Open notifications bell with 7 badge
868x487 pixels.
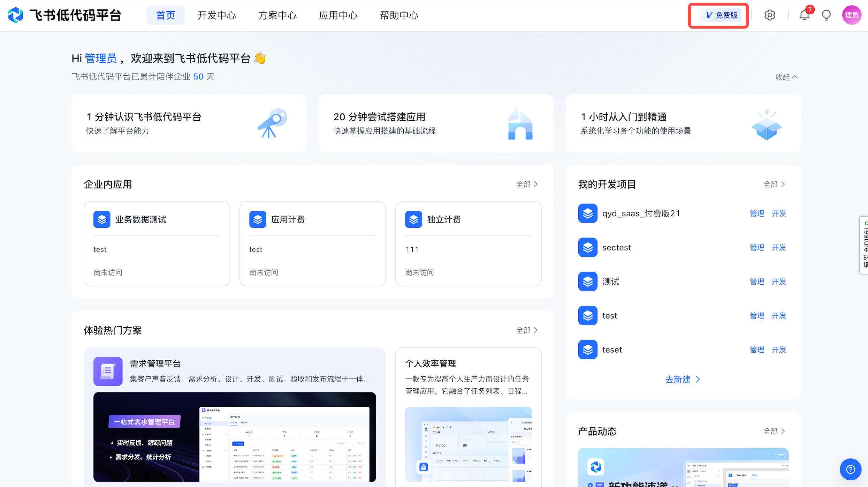(x=804, y=15)
